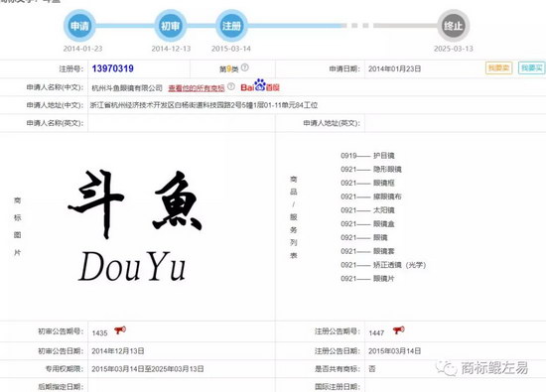Click megaphone icon next to 1435
The width and height of the screenshot is (546, 392).
tap(120, 330)
